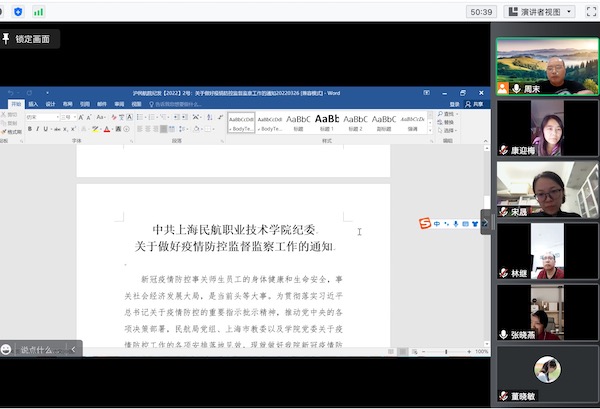Click the redo icon in Word title bar

click(x=29, y=93)
